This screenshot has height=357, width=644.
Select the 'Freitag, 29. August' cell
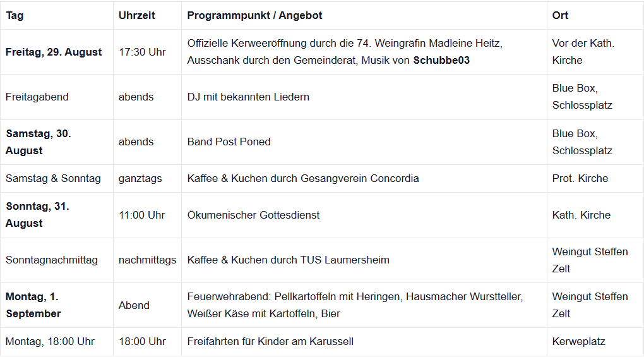tap(54, 52)
